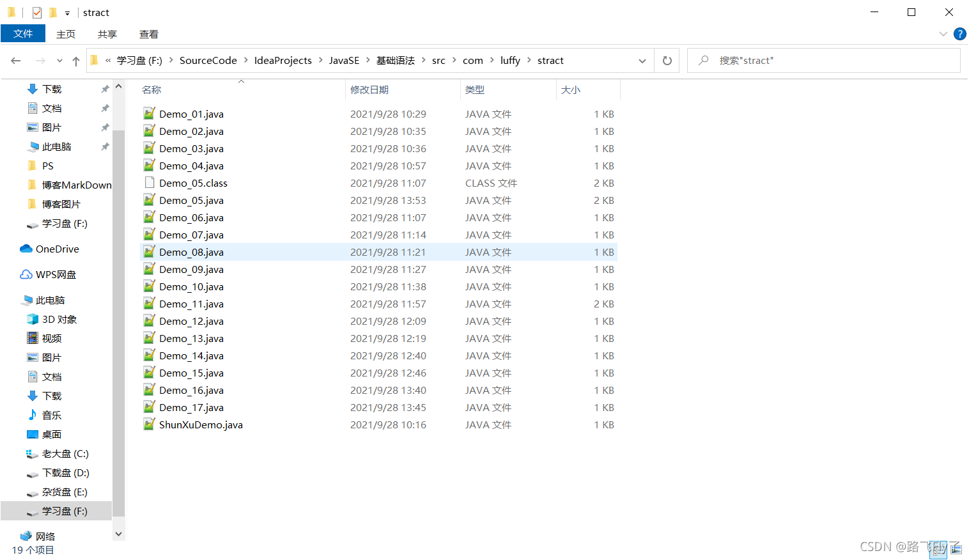Image resolution: width=969 pixels, height=560 pixels.
Task: Sort by the 大小 column header
Action: (x=571, y=90)
